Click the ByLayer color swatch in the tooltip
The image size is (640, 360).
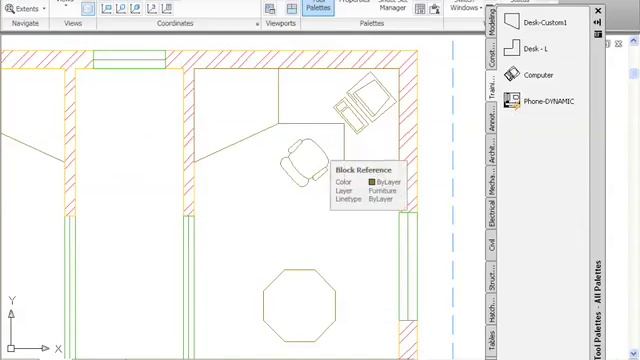pyautogui.click(x=371, y=182)
